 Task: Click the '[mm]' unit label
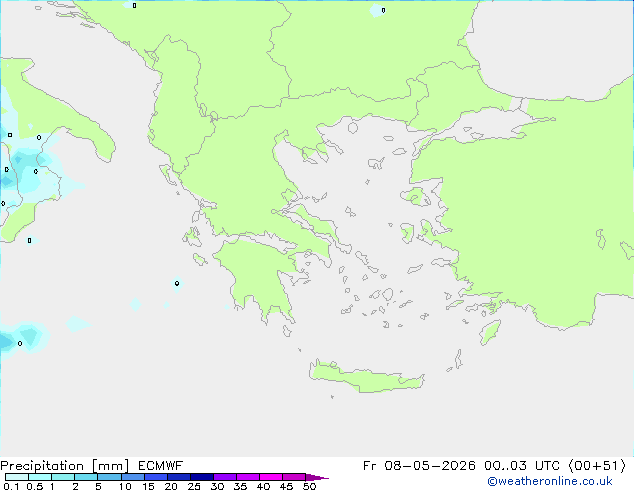(x=110, y=466)
